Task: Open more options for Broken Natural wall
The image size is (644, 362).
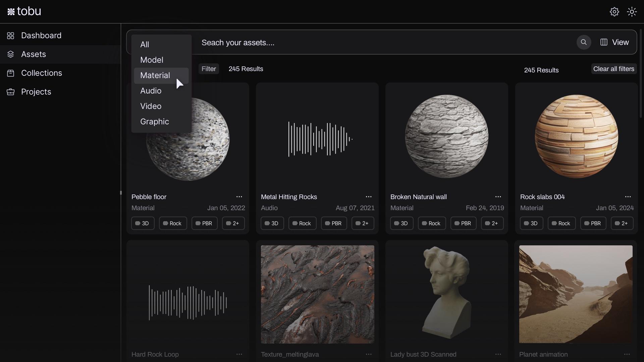Action: click(x=498, y=197)
